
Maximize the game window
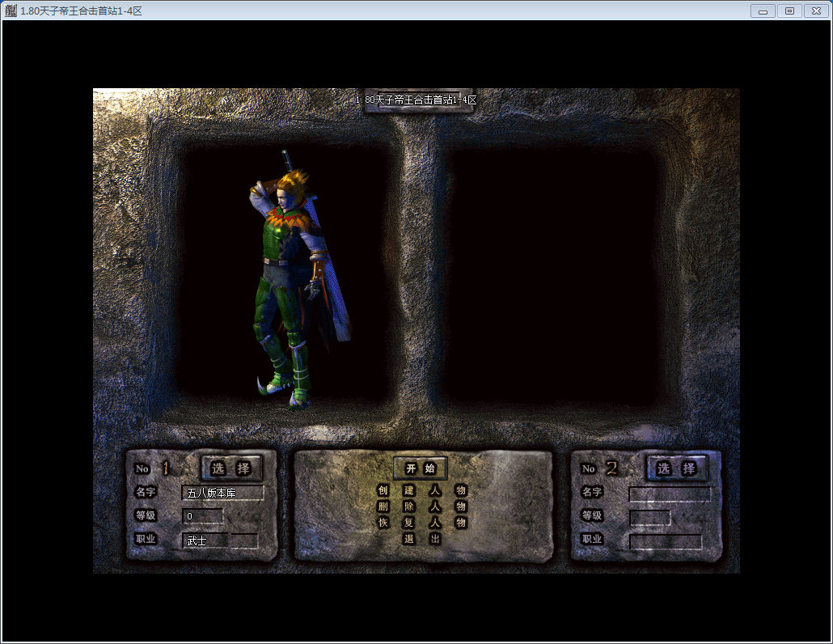tap(789, 11)
